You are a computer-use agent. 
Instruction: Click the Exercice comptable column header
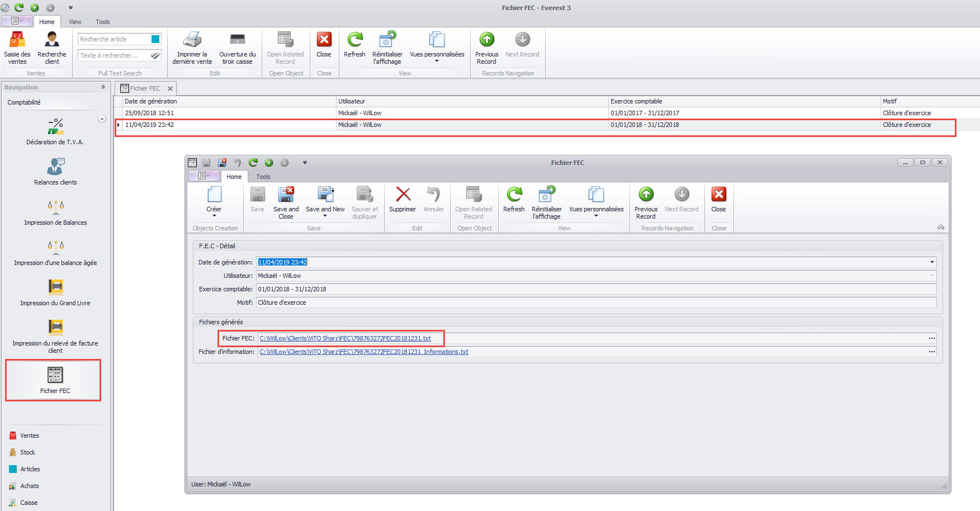pyautogui.click(x=744, y=101)
